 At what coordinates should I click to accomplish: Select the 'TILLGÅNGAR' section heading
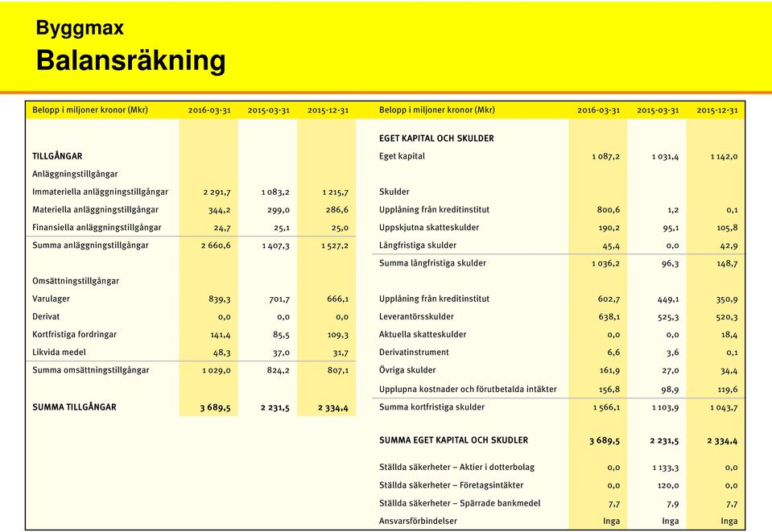(57, 156)
